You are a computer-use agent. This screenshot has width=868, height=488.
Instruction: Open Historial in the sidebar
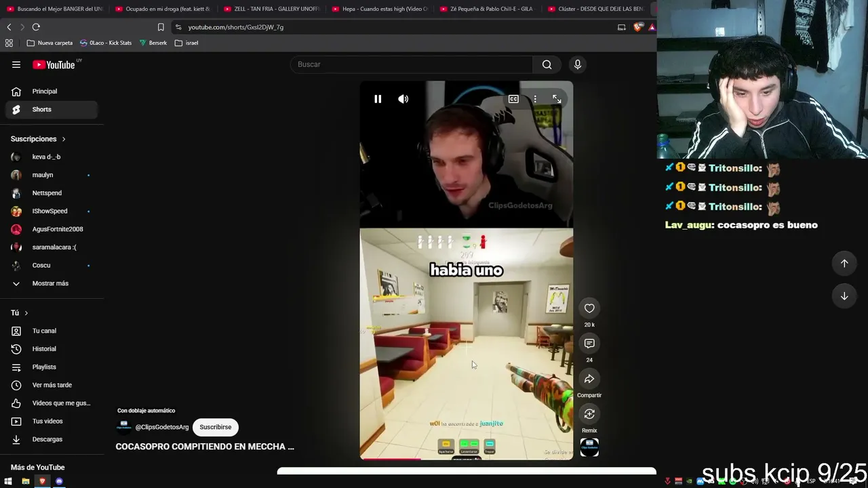coord(52,349)
